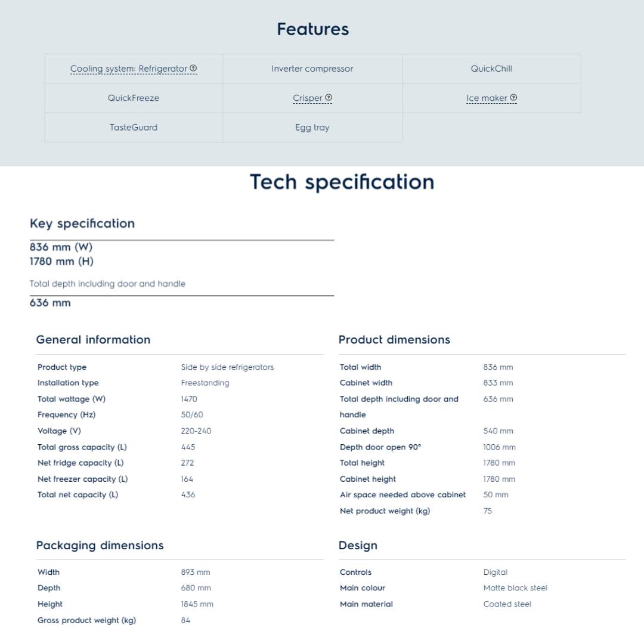Click the Product dimensions section title
Viewport: 644px width, 644px height.
pyautogui.click(x=394, y=340)
